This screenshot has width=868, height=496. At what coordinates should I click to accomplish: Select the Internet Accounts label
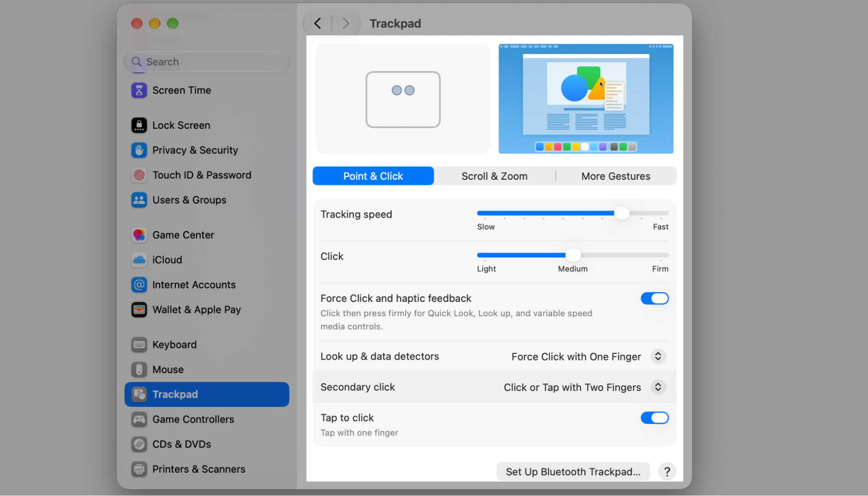[x=194, y=285]
